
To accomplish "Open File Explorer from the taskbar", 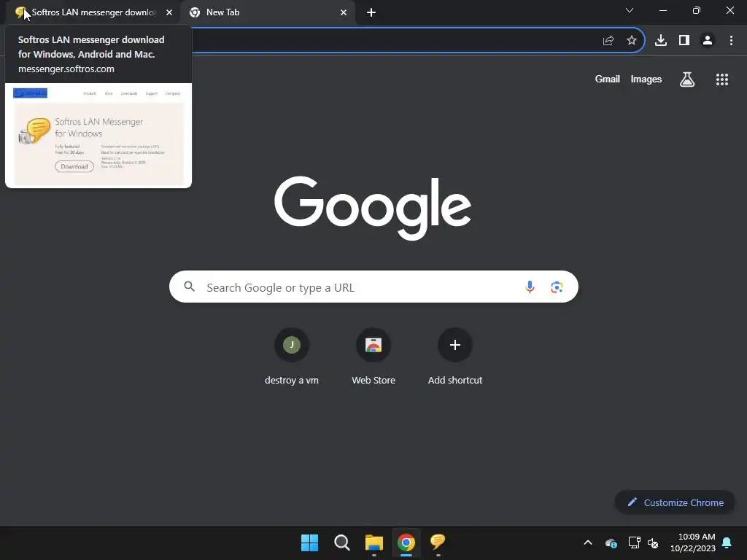I will tap(374, 542).
